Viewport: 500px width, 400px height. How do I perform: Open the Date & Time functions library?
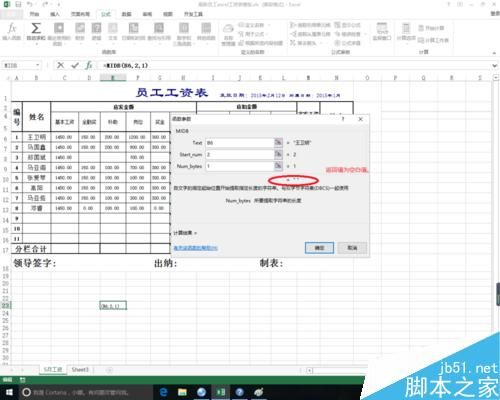(x=134, y=32)
